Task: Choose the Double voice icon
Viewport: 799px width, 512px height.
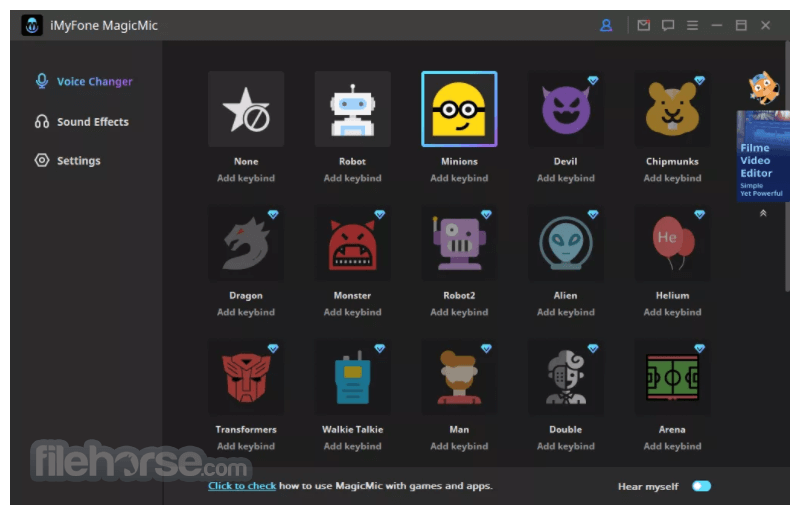Action: [566, 377]
